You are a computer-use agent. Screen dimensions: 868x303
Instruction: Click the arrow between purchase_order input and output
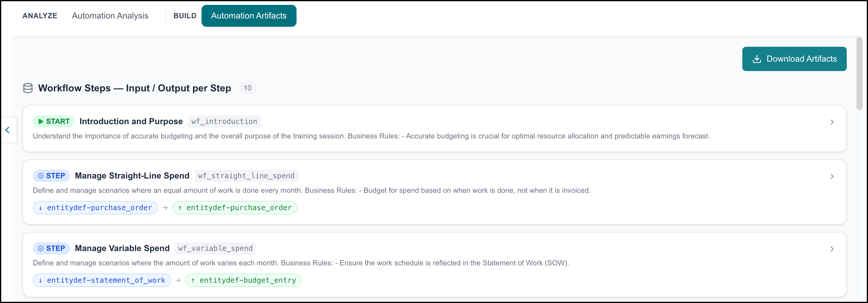pyautogui.click(x=165, y=208)
